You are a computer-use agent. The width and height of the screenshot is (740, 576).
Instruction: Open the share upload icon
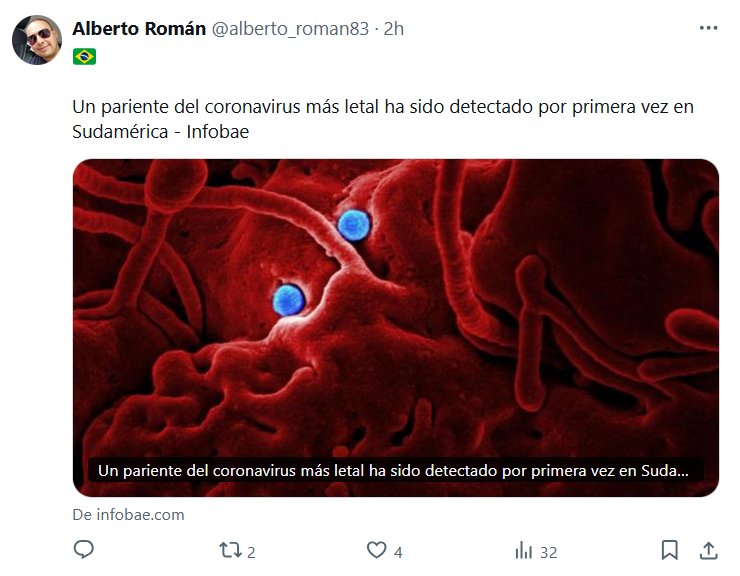(x=708, y=550)
